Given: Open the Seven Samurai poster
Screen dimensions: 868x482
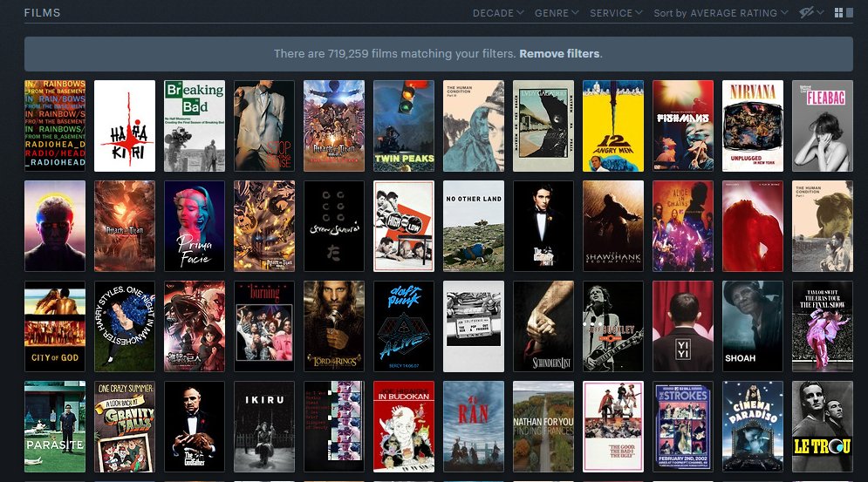Looking at the screenshot, I should pyautogui.click(x=334, y=226).
